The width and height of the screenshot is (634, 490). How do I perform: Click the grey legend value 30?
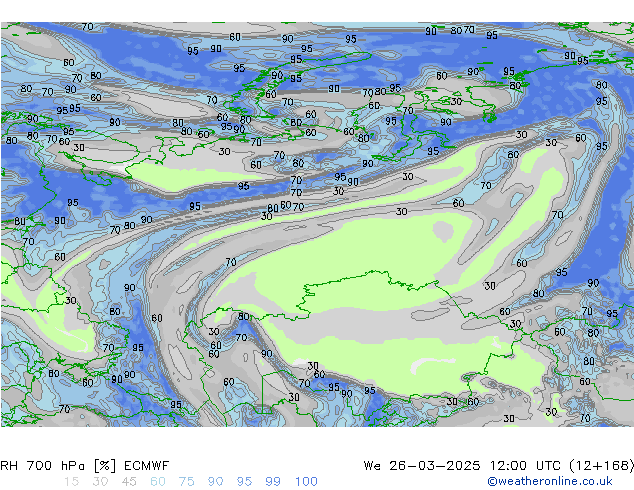pyautogui.click(x=100, y=482)
